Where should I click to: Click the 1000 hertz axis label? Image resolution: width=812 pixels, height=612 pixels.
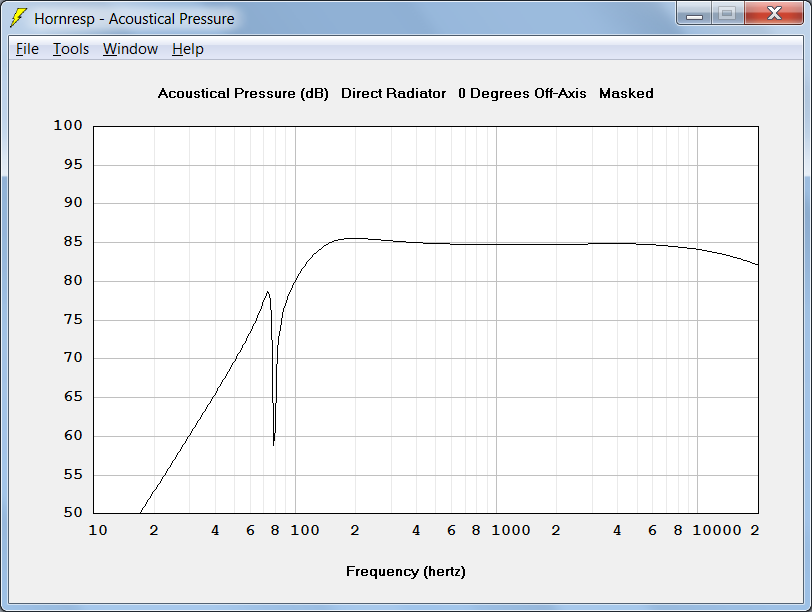[511, 530]
